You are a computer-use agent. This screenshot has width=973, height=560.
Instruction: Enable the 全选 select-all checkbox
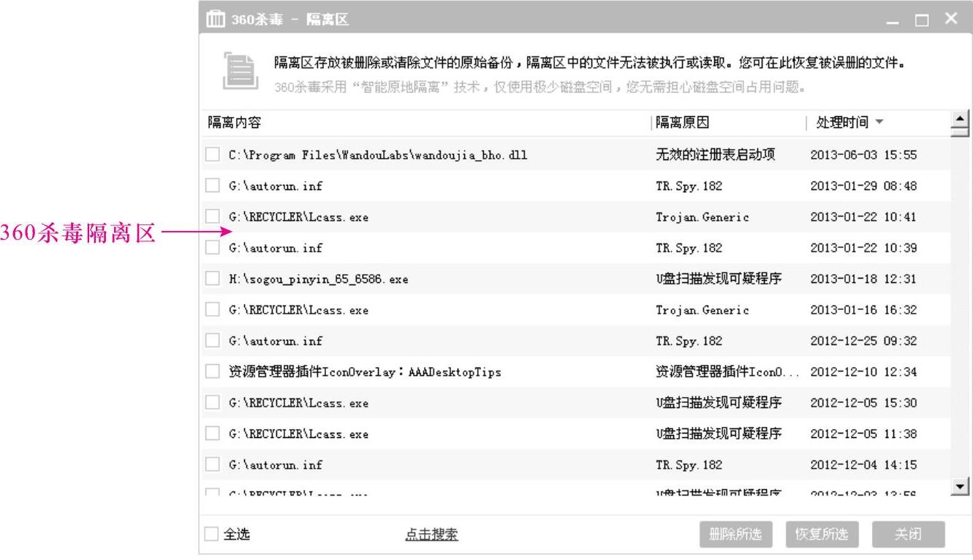tap(212, 534)
